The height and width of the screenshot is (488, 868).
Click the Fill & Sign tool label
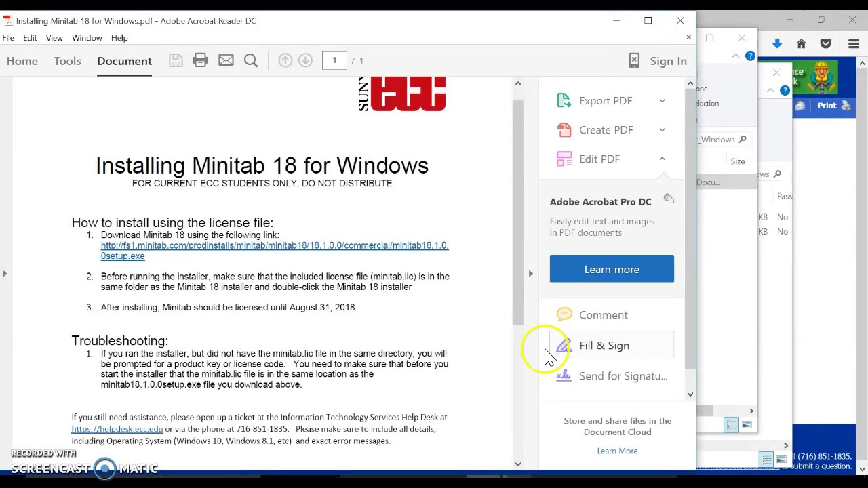(x=604, y=346)
